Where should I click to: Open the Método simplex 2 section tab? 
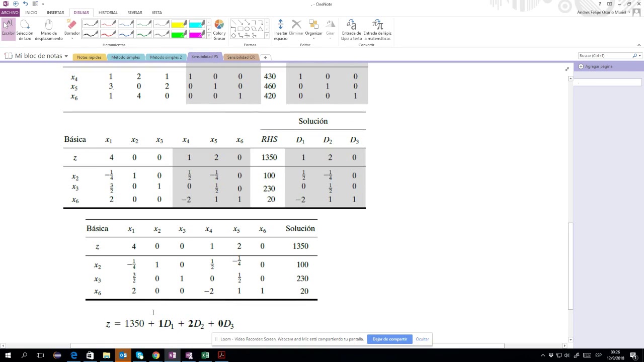[166, 57]
